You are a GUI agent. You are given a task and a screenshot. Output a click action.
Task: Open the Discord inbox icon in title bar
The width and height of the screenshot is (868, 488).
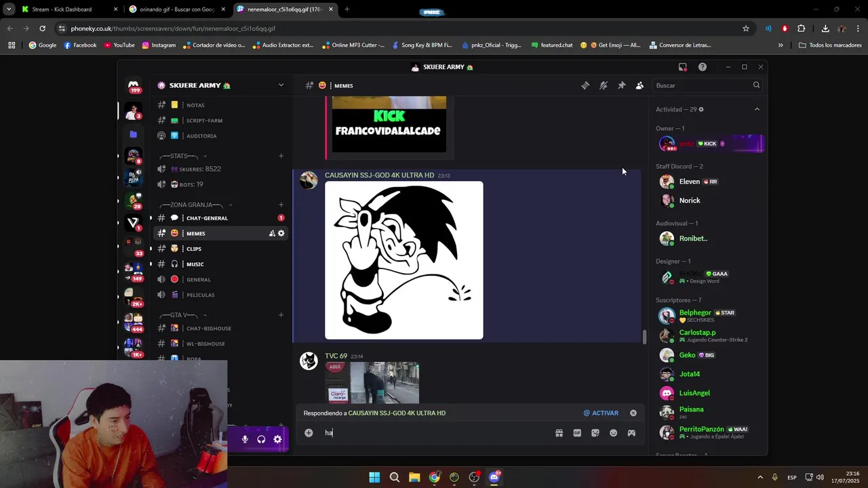point(683,67)
